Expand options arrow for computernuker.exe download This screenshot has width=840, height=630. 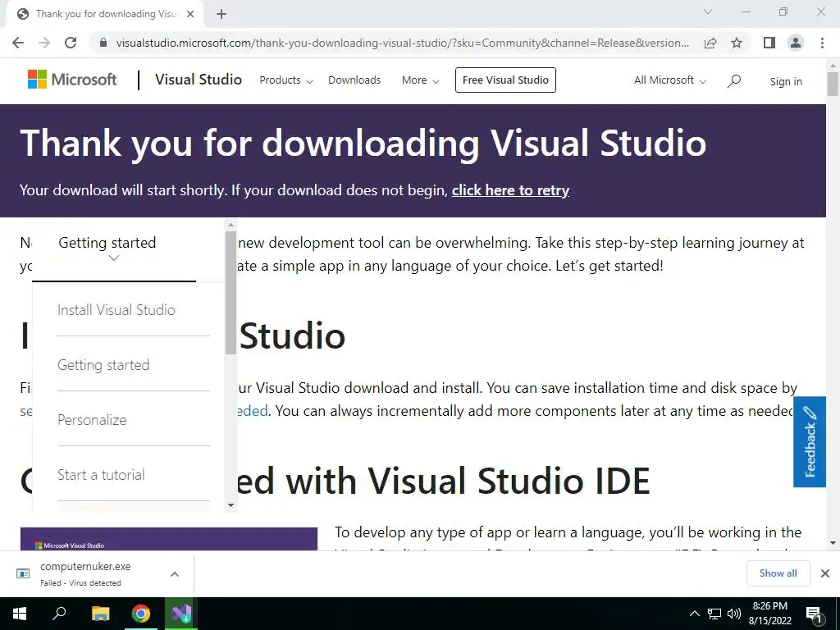[175, 573]
